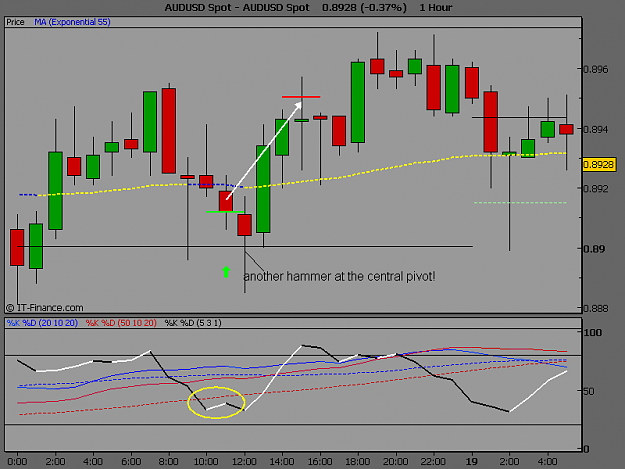
Task: Click the 100 level on stochastic axis
Action: [x=593, y=332]
